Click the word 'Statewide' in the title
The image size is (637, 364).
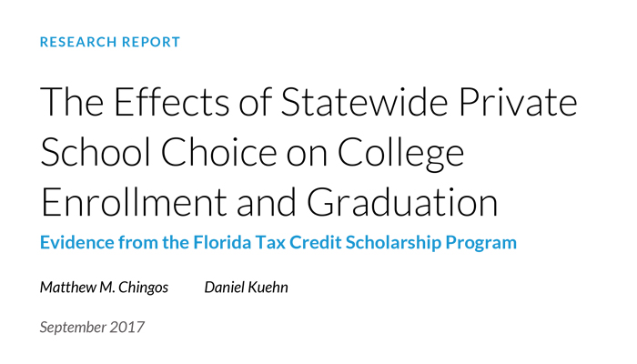(364, 102)
